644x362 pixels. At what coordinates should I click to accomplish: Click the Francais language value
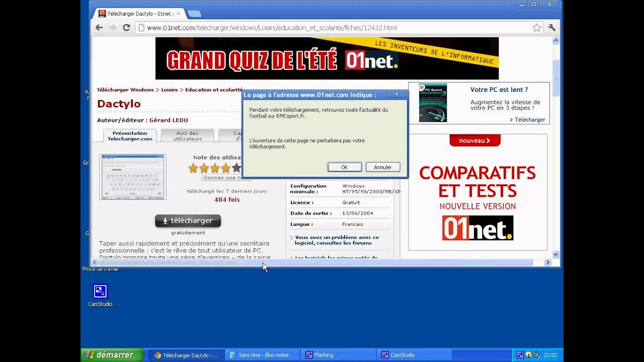(x=353, y=224)
